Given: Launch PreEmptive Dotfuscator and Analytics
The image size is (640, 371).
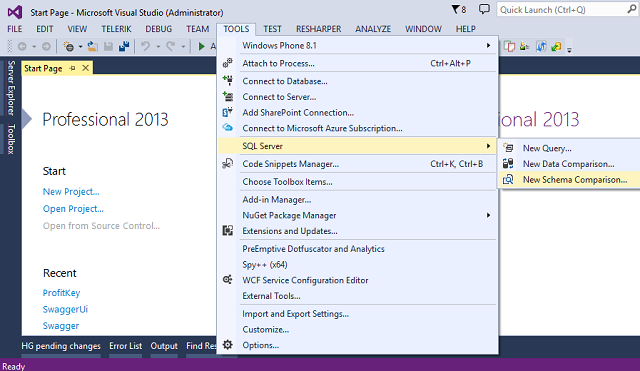Looking at the screenshot, I should (358, 249).
